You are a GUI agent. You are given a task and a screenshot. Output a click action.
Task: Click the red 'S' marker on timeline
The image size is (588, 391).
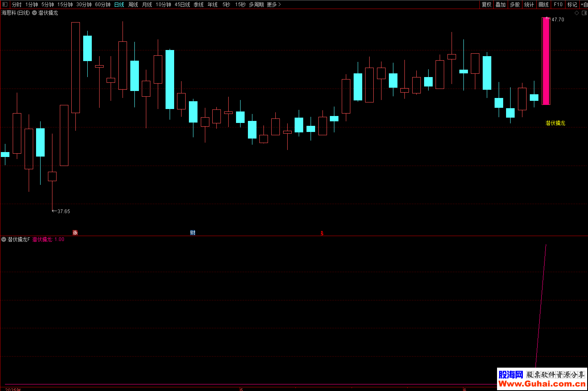pos(322,233)
